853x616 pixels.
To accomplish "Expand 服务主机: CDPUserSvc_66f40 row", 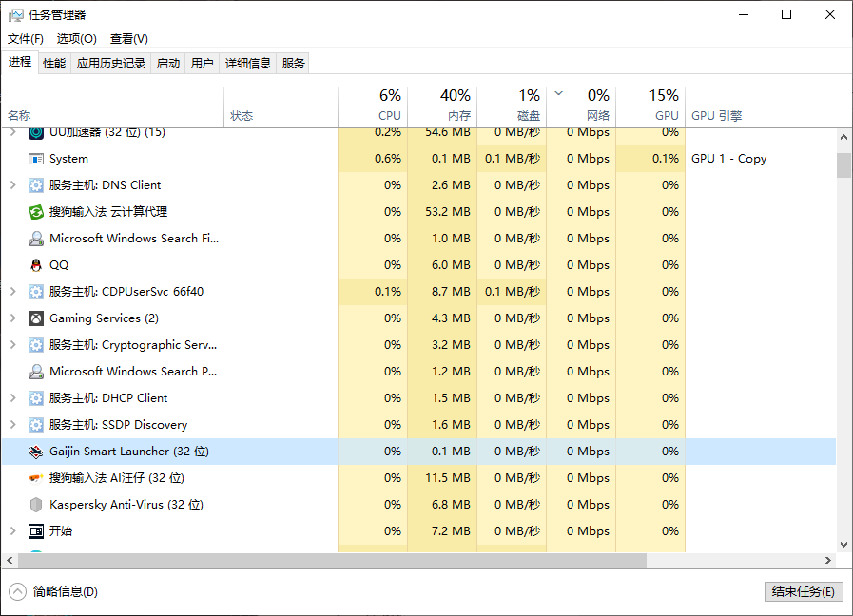I will click(13, 292).
